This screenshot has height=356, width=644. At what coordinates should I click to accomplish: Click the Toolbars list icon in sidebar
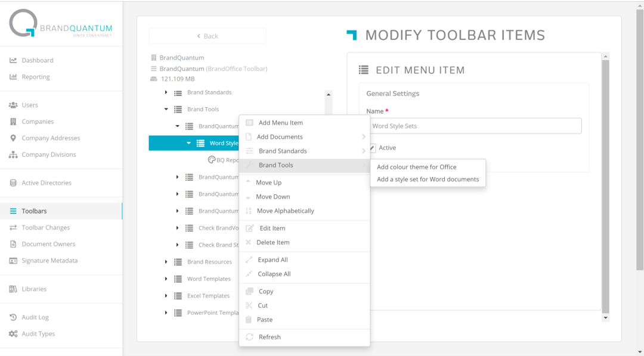(x=13, y=211)
